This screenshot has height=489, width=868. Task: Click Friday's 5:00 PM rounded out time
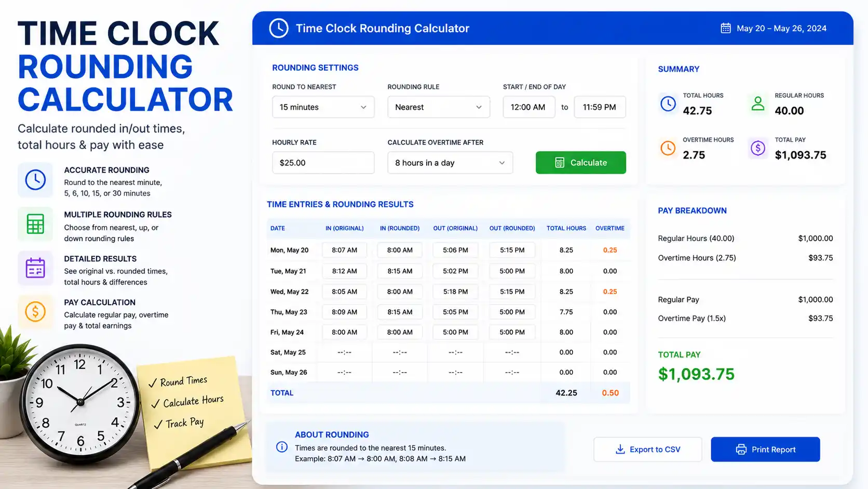(512, 332)
